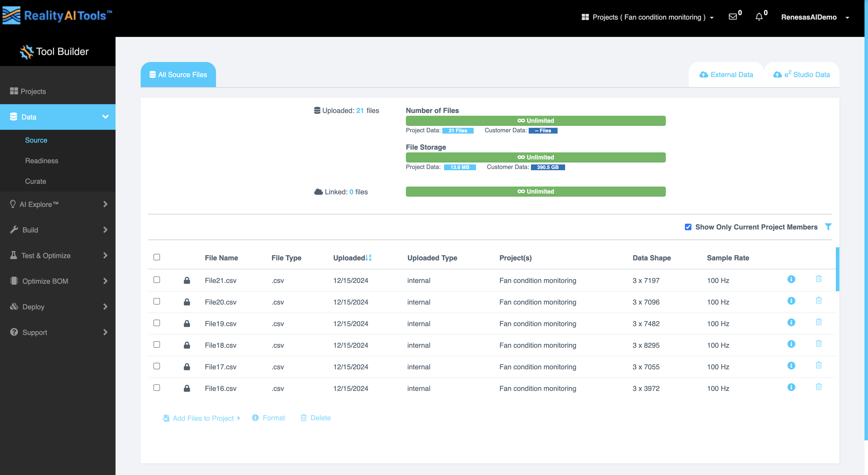The height and width of the screenshot is (475, 868).
Task: Click the info icon for File21.csv
Action: point(791,279)
